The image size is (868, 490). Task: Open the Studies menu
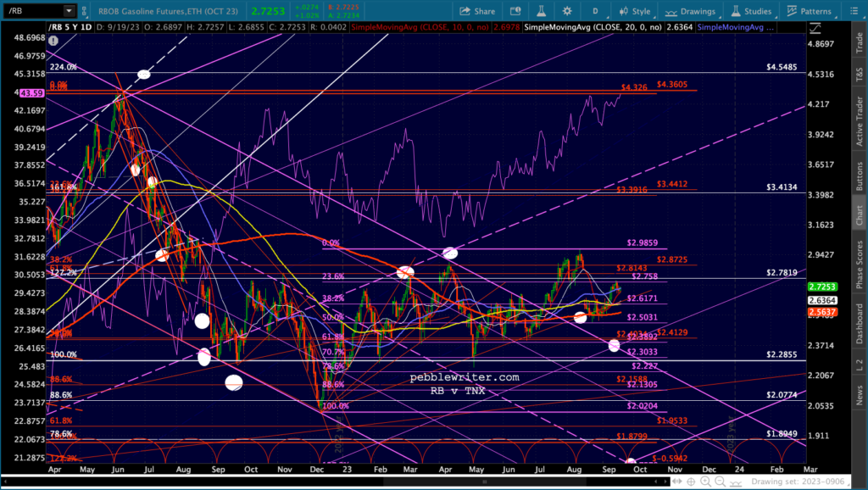point(751,11)
